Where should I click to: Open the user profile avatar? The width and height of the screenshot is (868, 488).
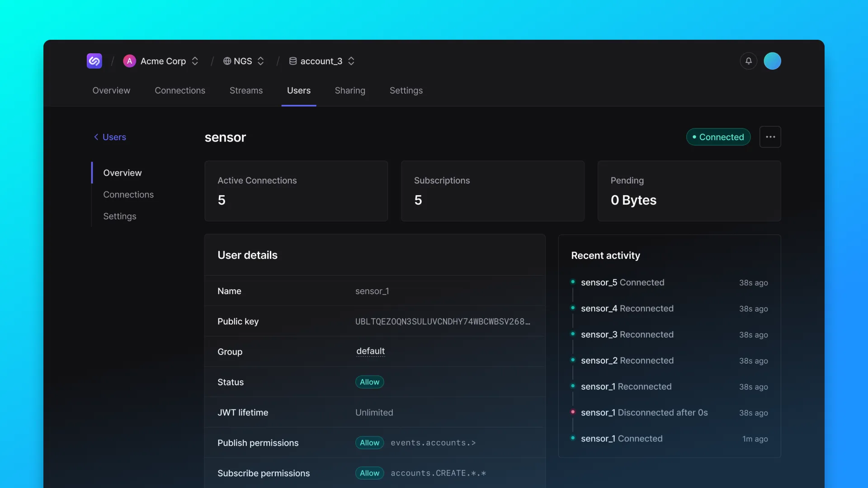(x=772, y=61)
